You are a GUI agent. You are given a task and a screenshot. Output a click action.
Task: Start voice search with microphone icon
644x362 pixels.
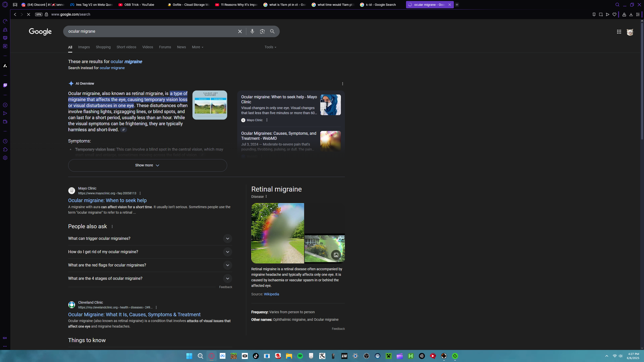click(x=252, y=31)
